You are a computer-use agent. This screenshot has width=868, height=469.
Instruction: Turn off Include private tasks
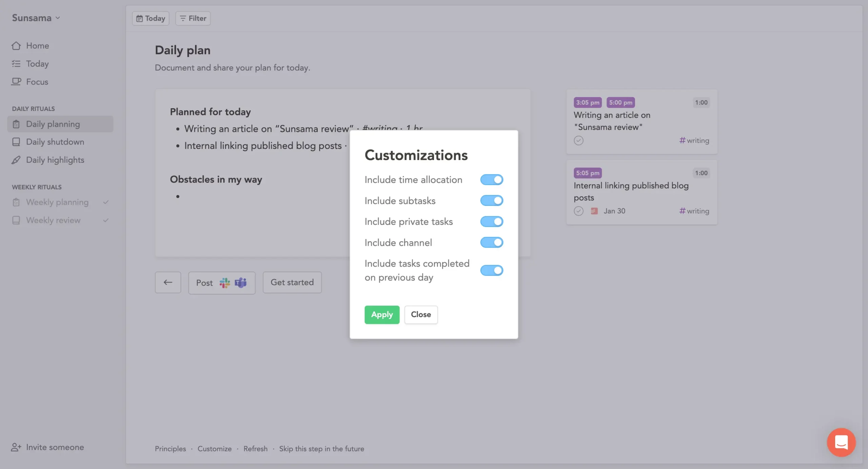[492, 221]
